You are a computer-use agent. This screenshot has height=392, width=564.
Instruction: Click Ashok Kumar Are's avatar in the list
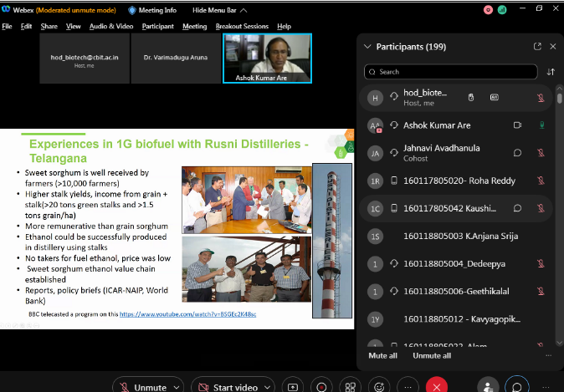coord(375,125)
